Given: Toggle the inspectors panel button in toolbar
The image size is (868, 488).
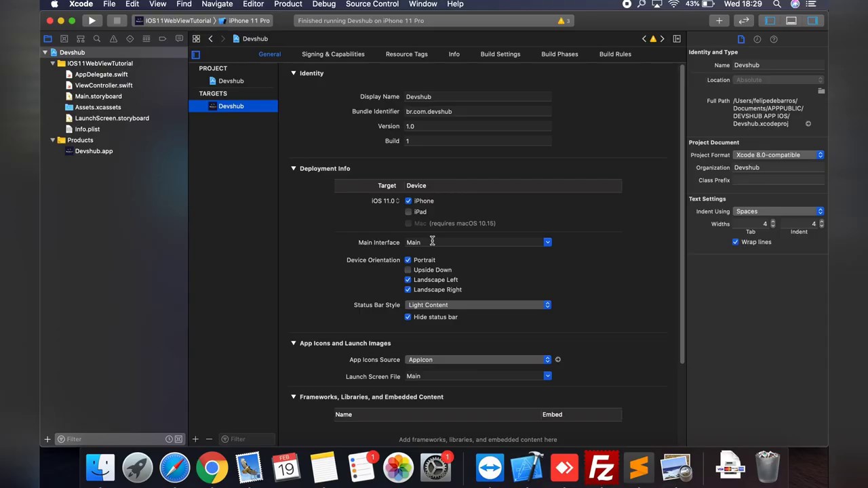Looking at the screenshot, I should [x=812, y=21].
